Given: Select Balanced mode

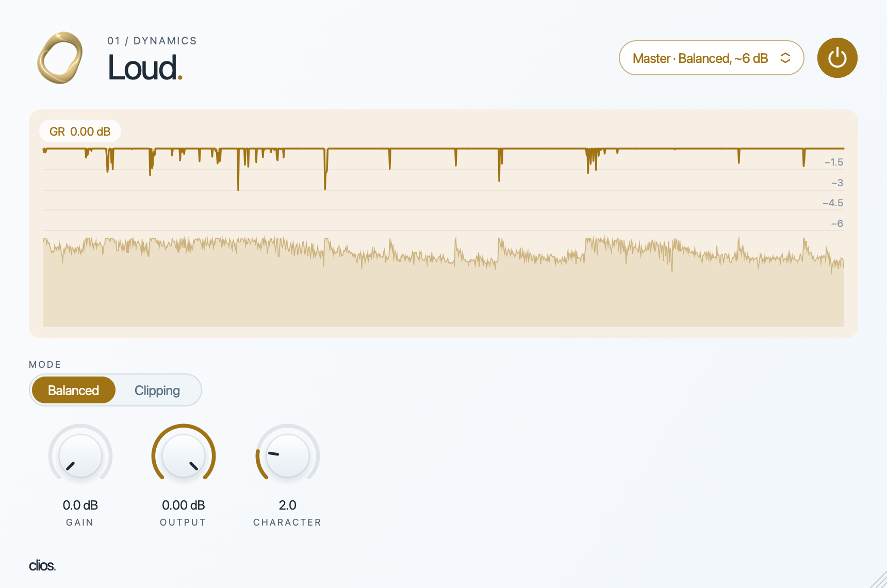Looking at the screenshot, I should (x=73, y=390).
